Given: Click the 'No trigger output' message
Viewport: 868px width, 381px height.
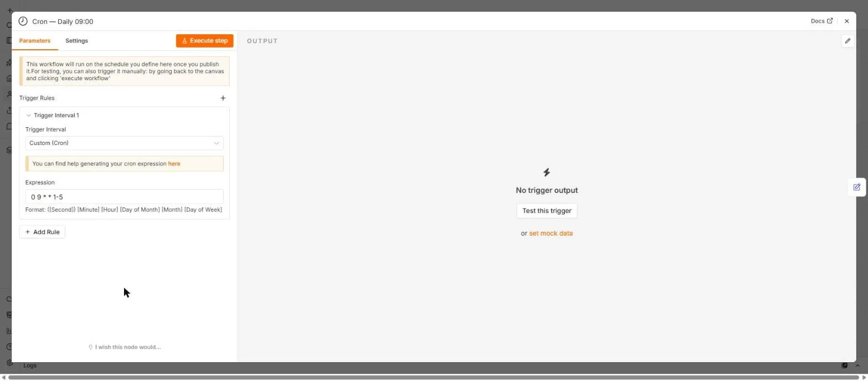Looking at the screenshot, I should pos(547,190).
